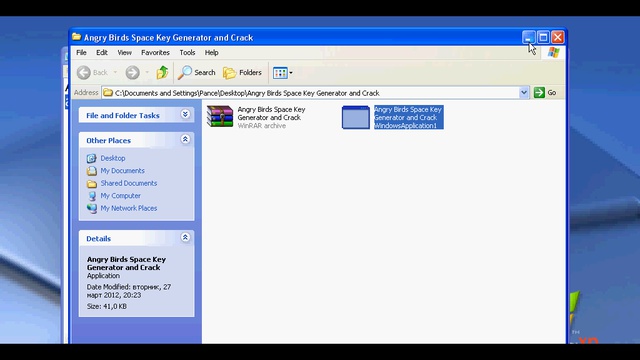Open the My Network Places link
640x360 pixels.
129,208
